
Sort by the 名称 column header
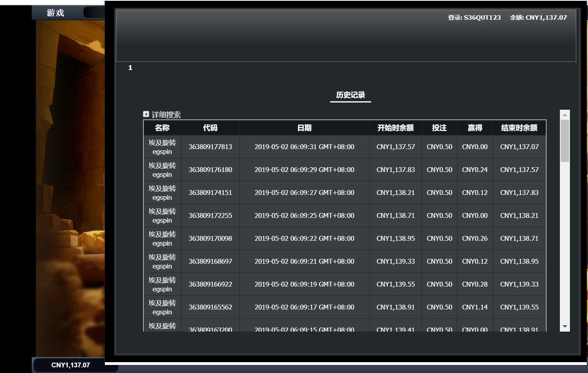pyautogui.click(x=162, y=128)
